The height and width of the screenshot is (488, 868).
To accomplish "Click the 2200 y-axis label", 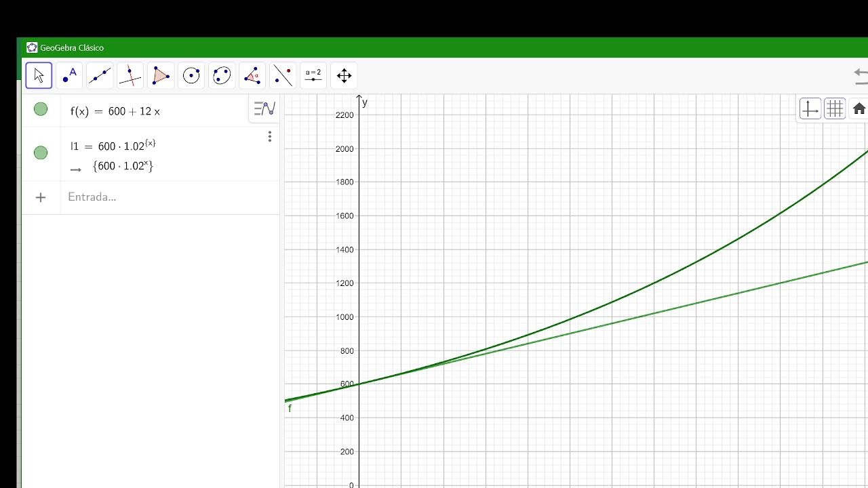I will click(344, 115).
